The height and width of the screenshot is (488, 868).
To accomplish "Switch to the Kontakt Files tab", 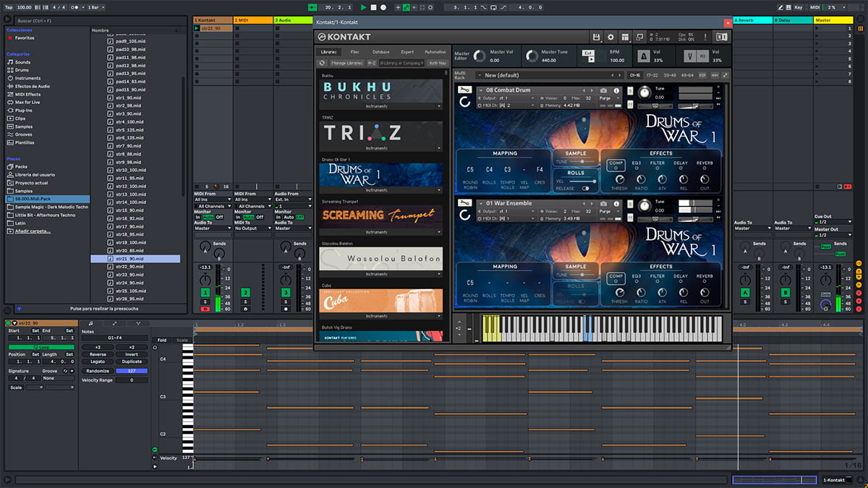I will 354,52.
